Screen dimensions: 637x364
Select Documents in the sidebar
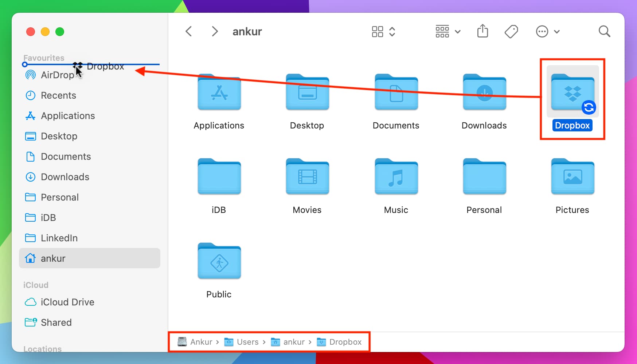click(x=89, y=157)
